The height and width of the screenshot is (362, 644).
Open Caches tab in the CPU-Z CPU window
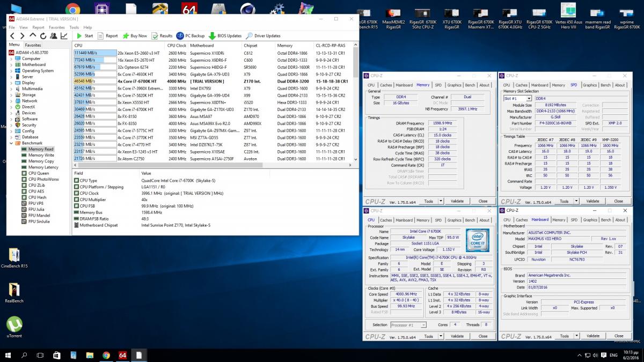point(386,220)
